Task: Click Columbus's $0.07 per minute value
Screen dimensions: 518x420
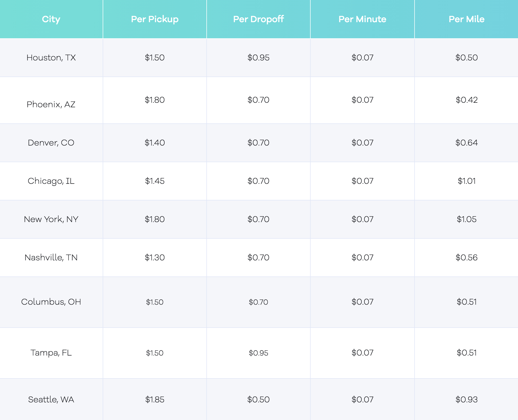Action: (362, 302)
